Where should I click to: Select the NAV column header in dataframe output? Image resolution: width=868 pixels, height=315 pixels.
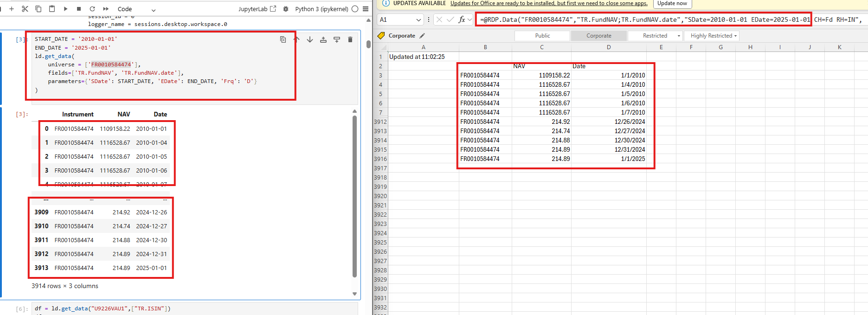point(123,114)
